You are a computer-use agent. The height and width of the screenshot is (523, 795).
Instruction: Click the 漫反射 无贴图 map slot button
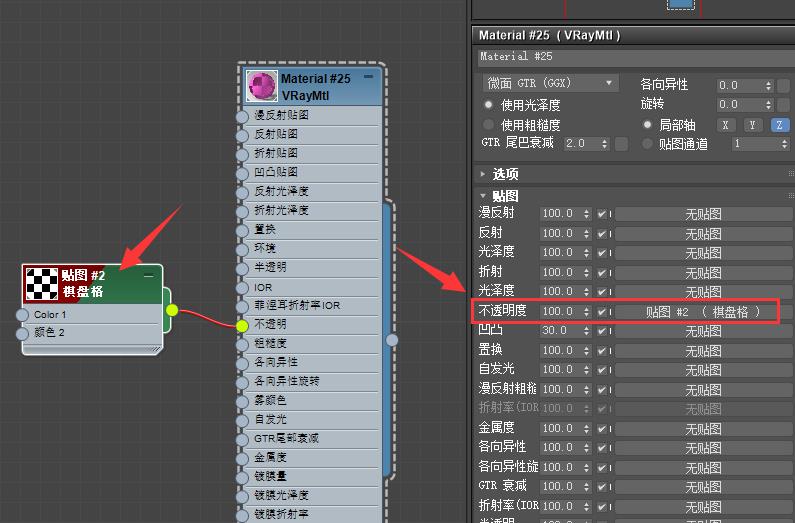pyautogui.click(x=703, y=214)
